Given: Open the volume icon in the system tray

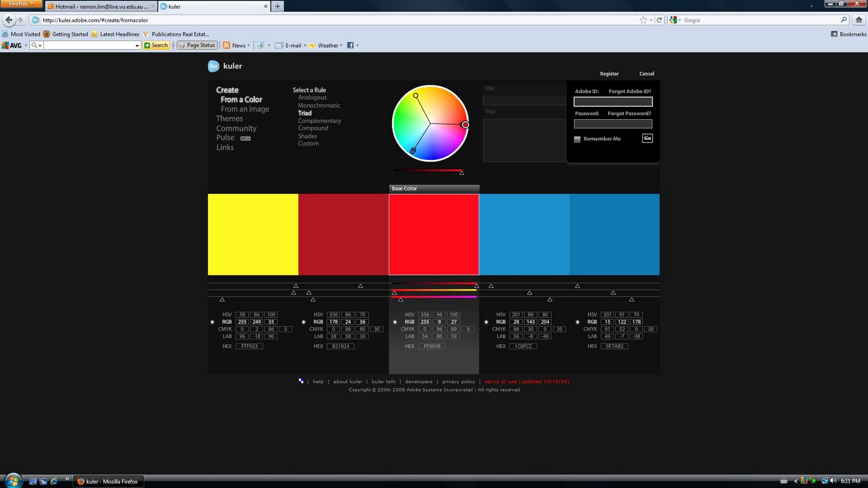Looking at the screenshot, I should pos(833,481).
